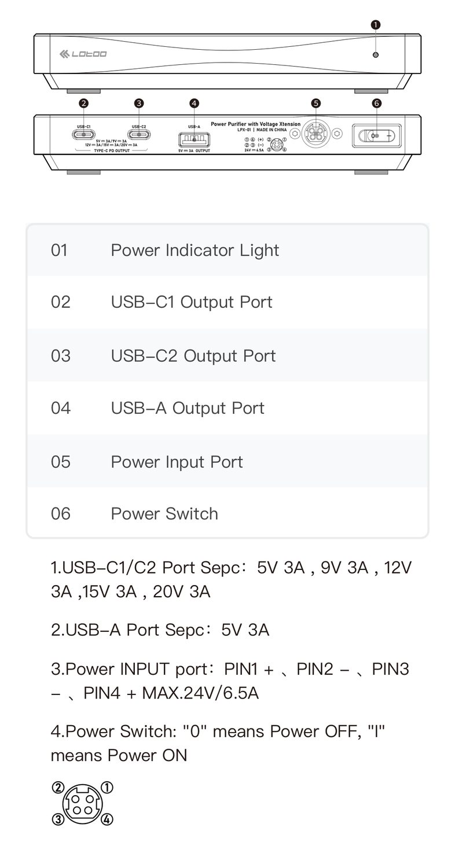
Task: Click the round 4-pin power input connector
Action: pyautogui.click(x=315, y=134)
